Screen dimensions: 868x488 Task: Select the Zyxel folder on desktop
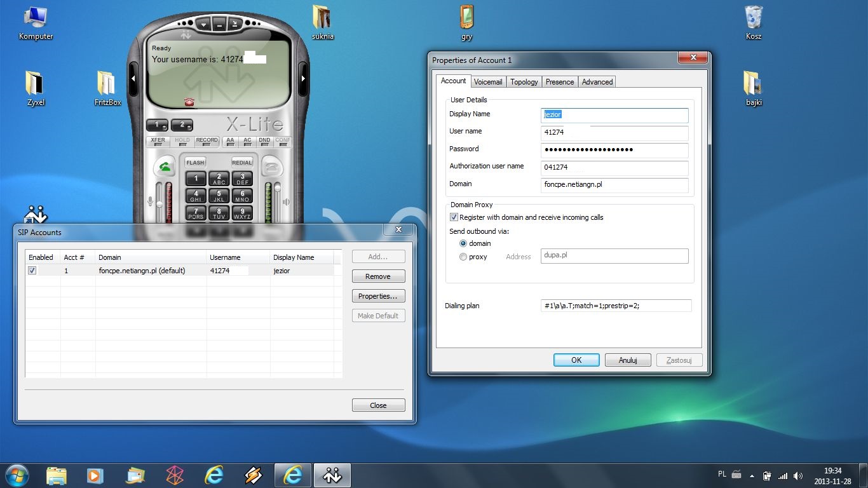36,88
